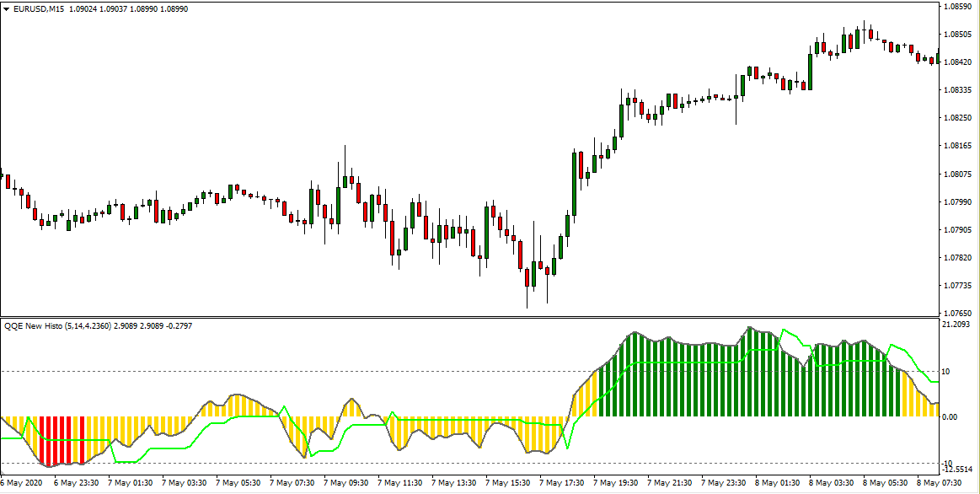The width and height of the screenshot is (980, 494).
Task: Click the divider between chart and QQE panel
Action: tap(472, 317)
